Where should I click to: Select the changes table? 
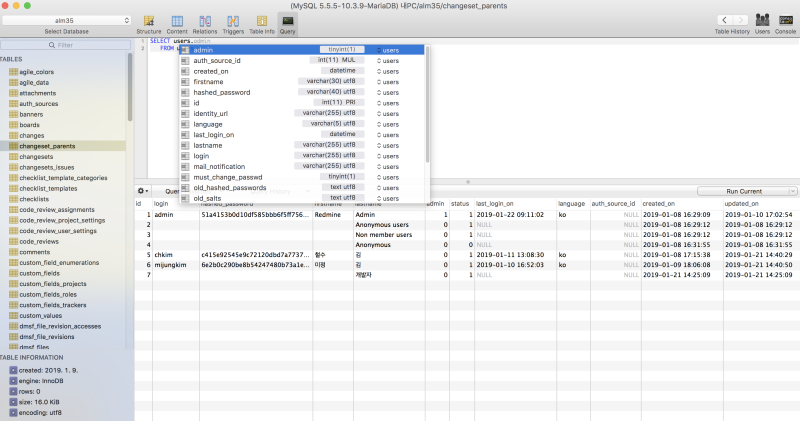pyautogui.click(x=32, y=135)
